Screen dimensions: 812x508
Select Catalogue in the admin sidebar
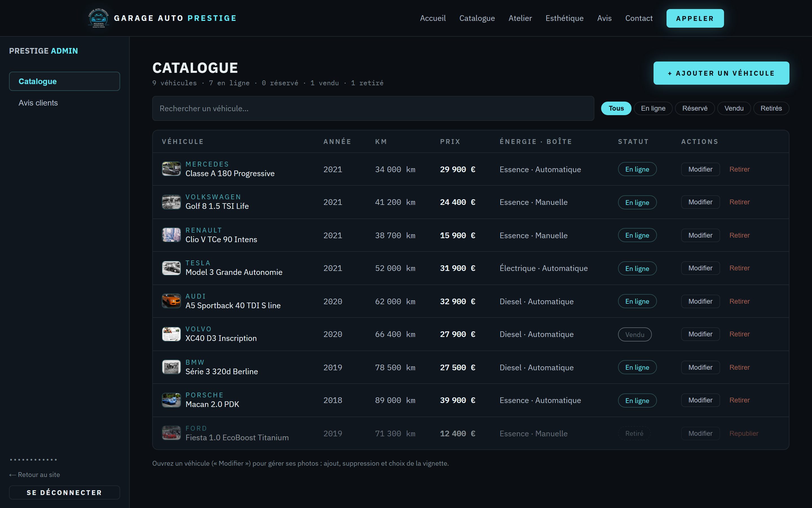(x=64, y=81)
